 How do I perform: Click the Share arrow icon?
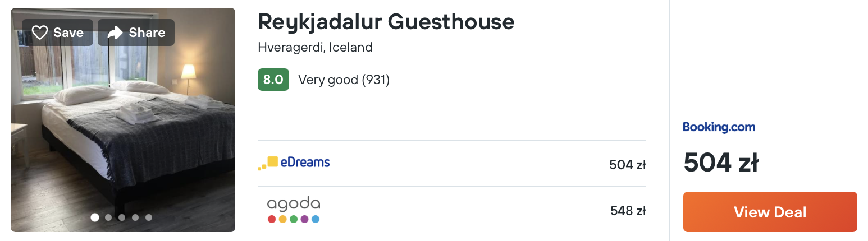click(115, 33)
